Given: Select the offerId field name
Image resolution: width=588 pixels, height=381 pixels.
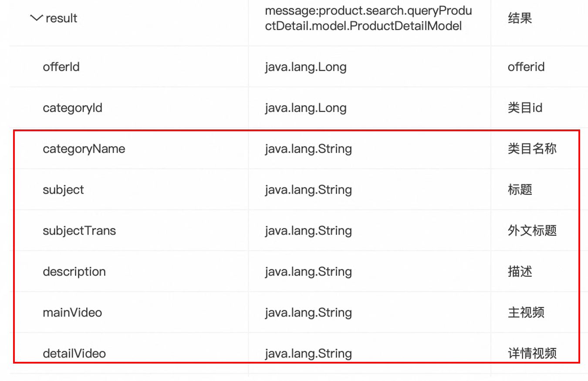Looking at the screenshot, I should pos(61,67).
